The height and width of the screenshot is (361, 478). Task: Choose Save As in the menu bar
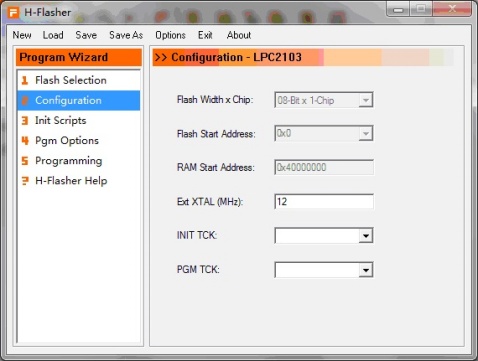pyautogui.click(x=126, y=35)
